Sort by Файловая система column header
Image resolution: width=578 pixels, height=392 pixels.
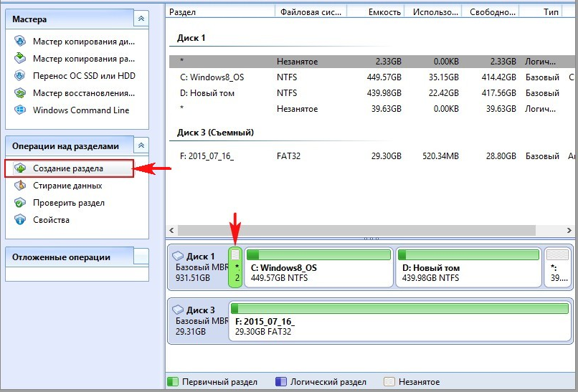pyautogui.click(x=310, y=12)
